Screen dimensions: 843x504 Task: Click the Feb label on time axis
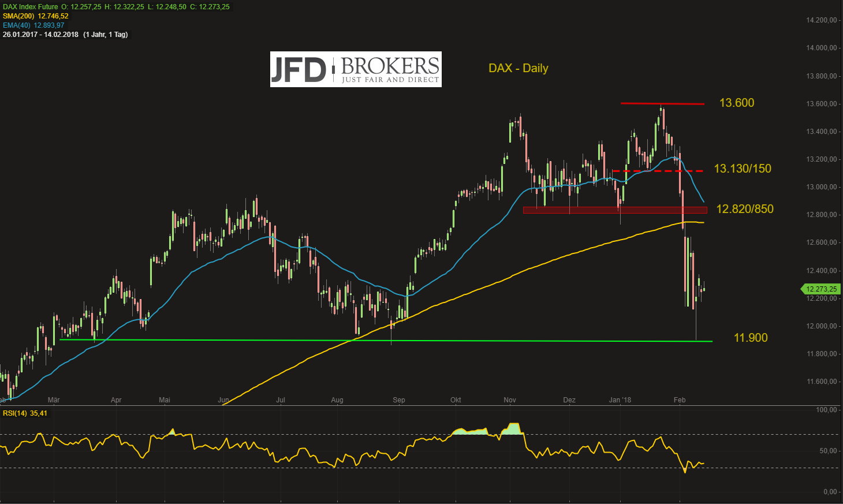pyautogui.click(x=680, y=400)
